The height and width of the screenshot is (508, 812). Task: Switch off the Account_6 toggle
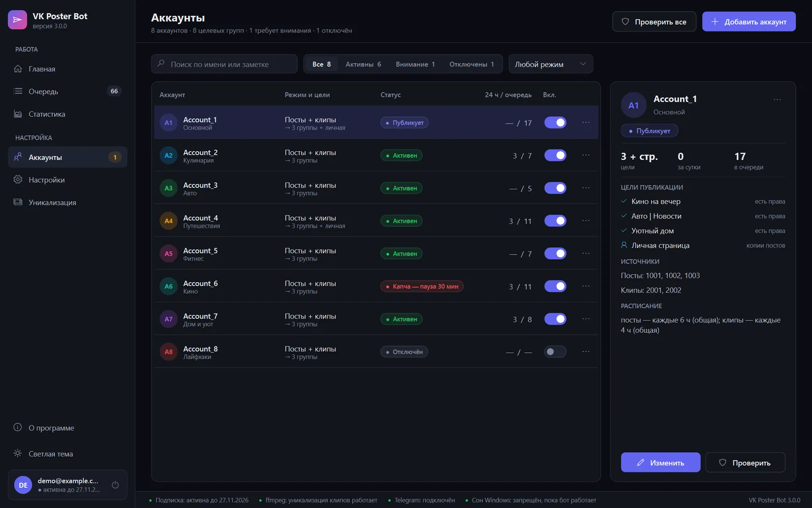click(555, 286)
